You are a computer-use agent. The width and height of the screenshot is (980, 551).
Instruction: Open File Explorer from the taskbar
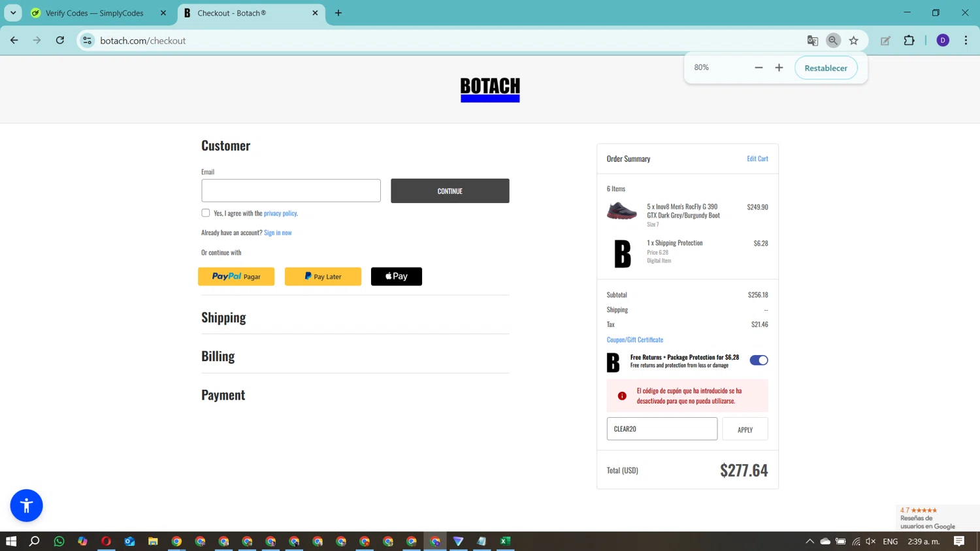pos(153,541)
